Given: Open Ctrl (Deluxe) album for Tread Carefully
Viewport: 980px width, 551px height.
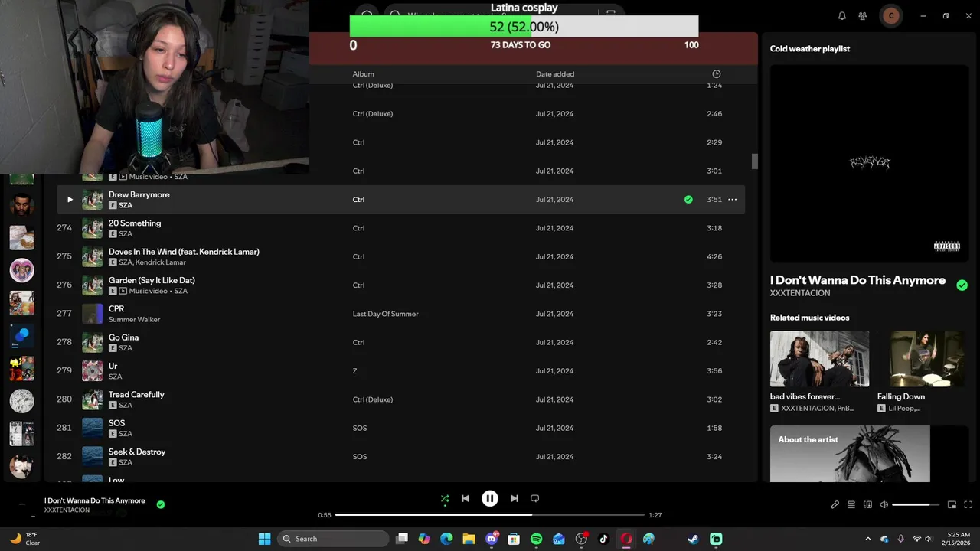Looking at the screenshot, I should coord(372,399).
